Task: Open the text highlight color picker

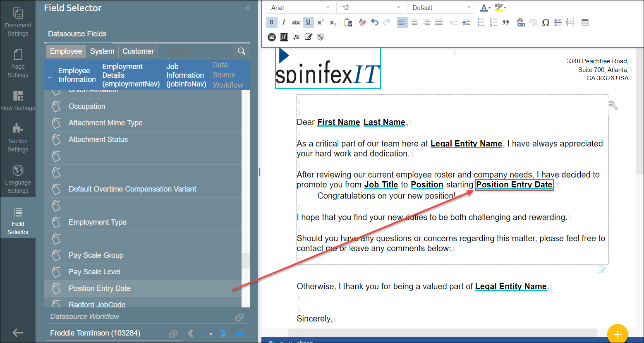Action: click(x=500, y=8)
